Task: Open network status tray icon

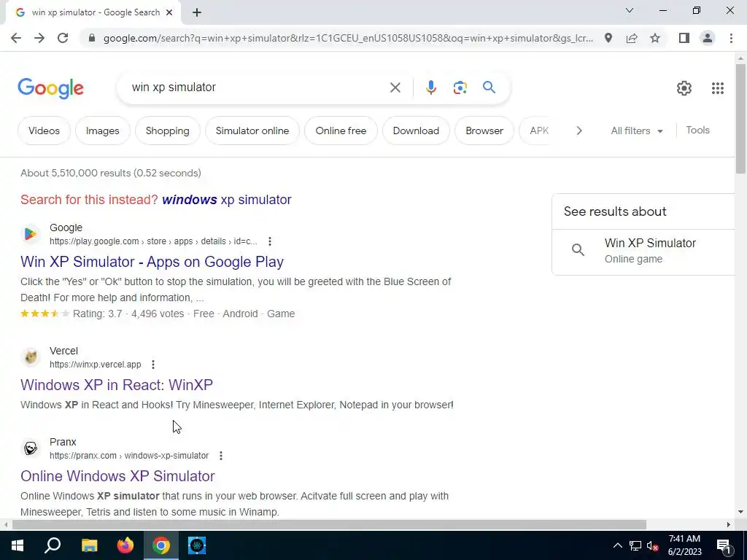Action: [x=635, y=545]
